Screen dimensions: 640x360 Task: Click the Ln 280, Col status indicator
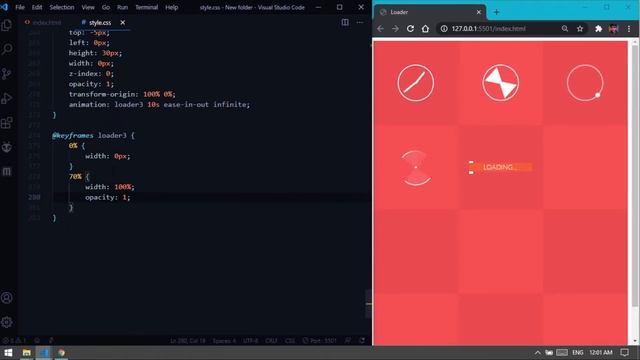pos(188,340)
